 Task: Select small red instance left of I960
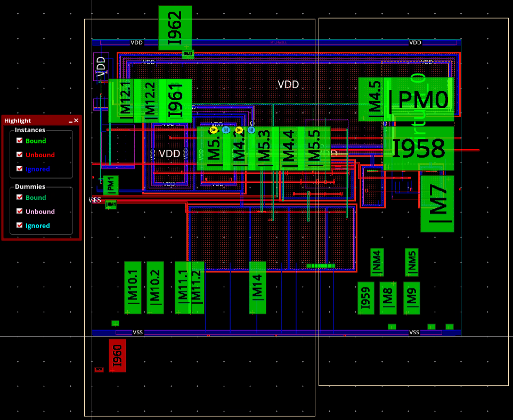point(99,369)
